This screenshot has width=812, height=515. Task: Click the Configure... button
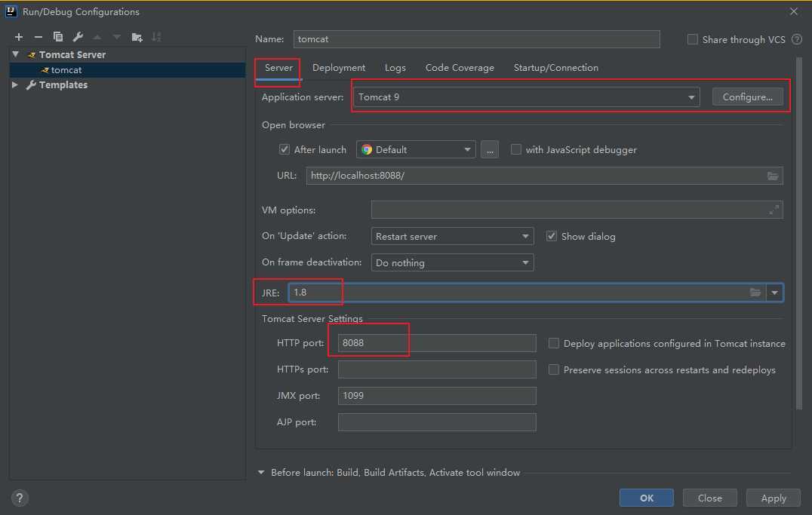pos(747,97)
